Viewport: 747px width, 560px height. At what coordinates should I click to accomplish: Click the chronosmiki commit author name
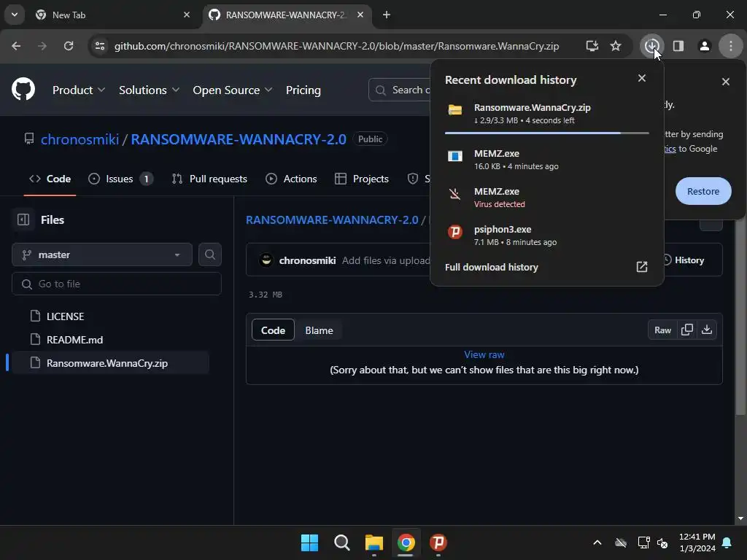point(307,260)
